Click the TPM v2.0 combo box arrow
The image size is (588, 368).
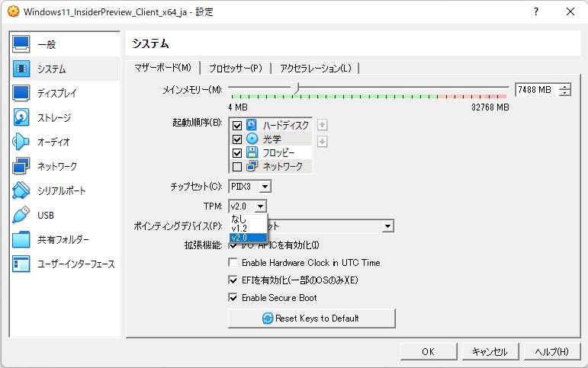pyautogui.click(x=260, y=206)
